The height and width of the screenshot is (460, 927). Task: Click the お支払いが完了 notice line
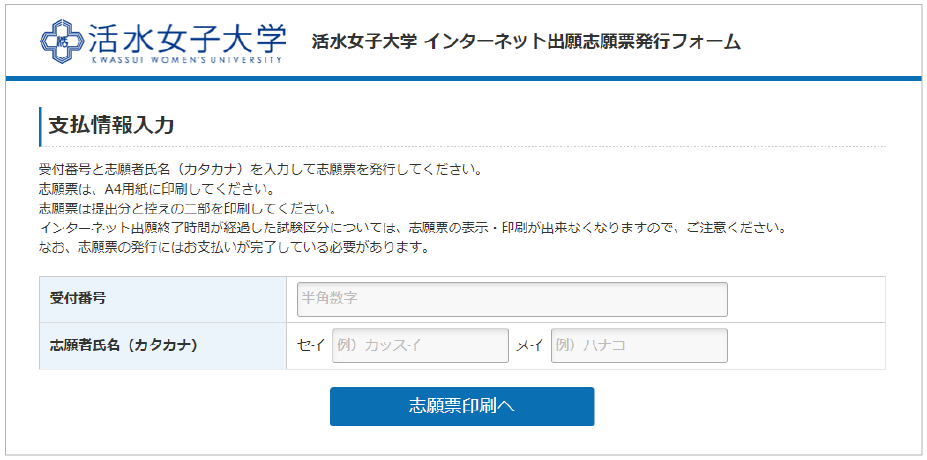pos(233,248)
